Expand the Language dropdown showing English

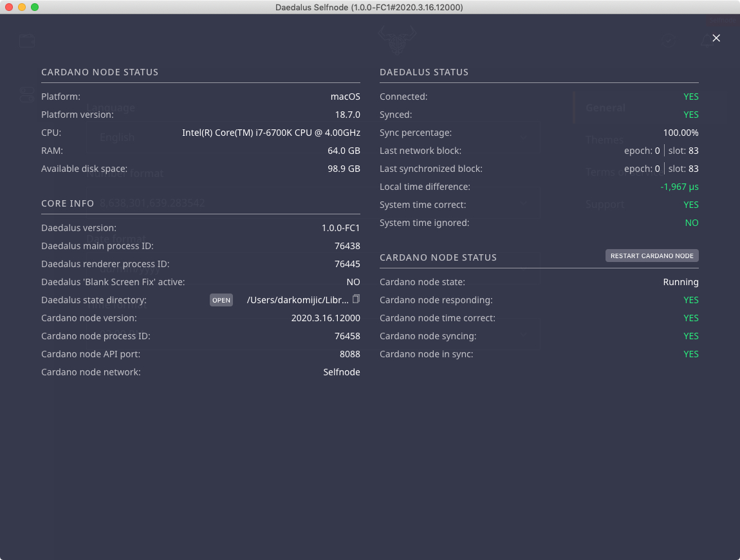[x=312, y=137]
